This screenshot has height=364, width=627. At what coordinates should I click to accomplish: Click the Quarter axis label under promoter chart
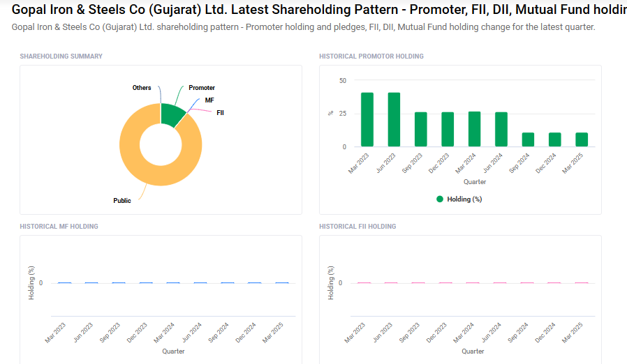[475, 182]
